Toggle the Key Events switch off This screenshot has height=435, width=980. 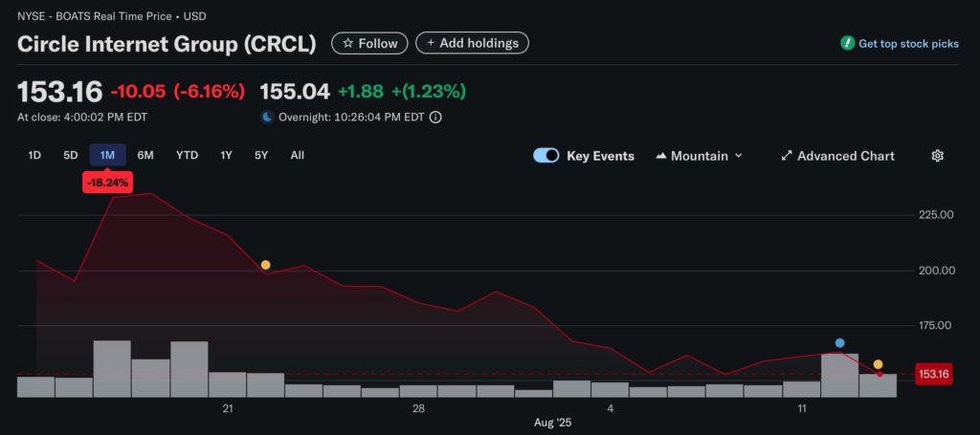click(x=546, y=156)
